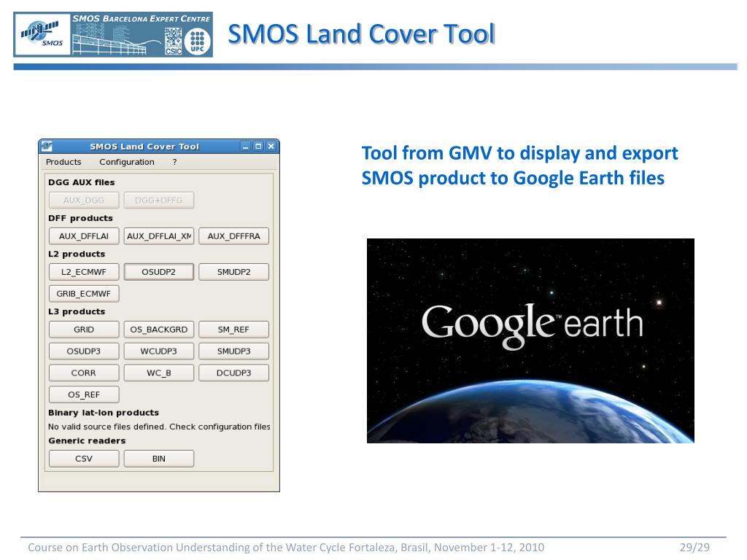Select the OSUDP3 product
This screenshot has width=747, height=560.
coord(84,351)
